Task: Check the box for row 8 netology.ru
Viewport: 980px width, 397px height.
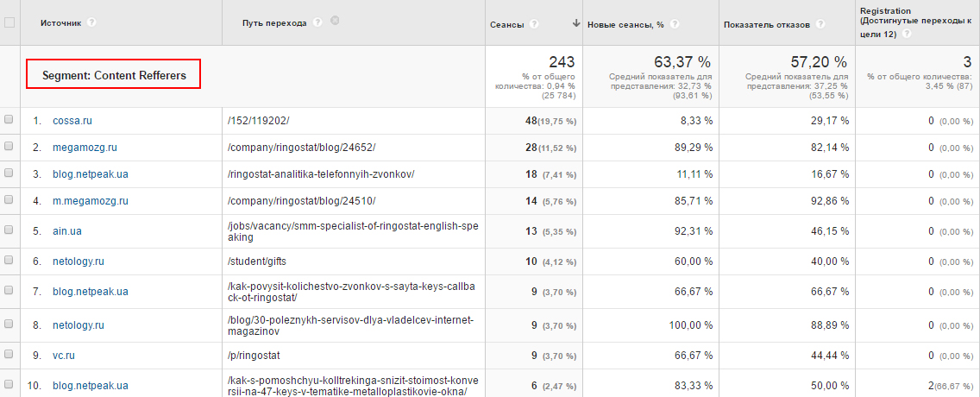Action: (9, 325)
